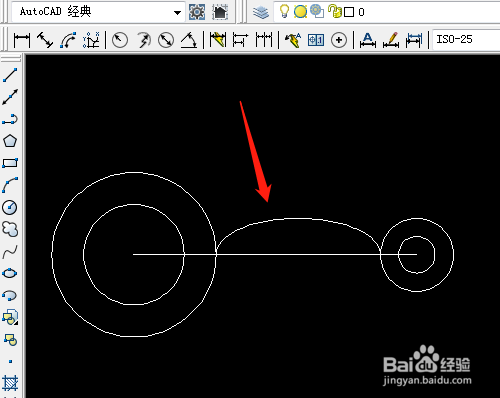Choose the Polyline tool

[10, 119]
